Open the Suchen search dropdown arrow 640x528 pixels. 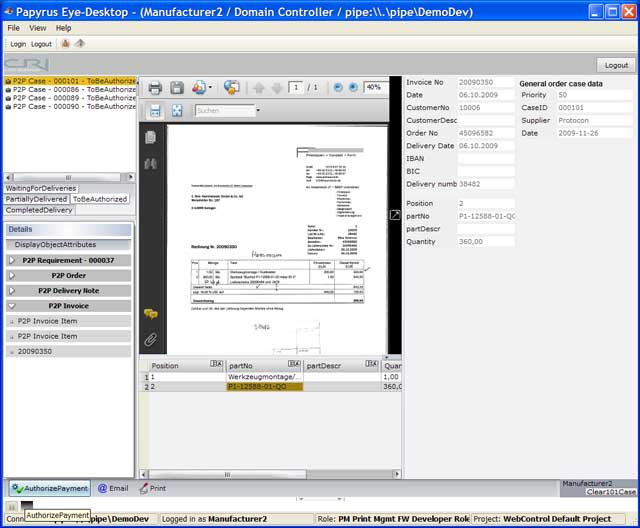(x=258, y=110)
